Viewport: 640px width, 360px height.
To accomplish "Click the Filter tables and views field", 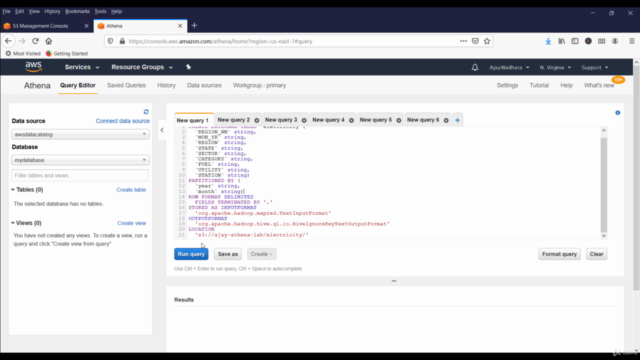I will click(x=80, y=176).
